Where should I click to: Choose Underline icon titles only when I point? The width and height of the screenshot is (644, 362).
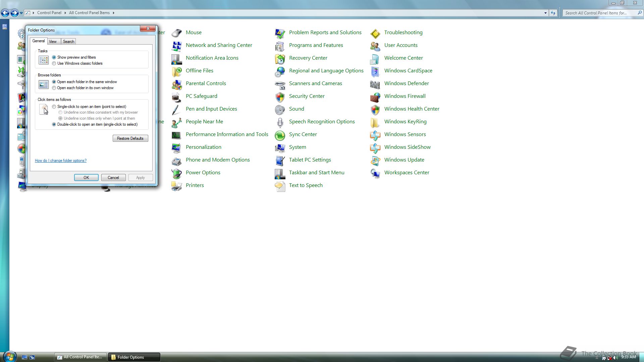(60, 118)
